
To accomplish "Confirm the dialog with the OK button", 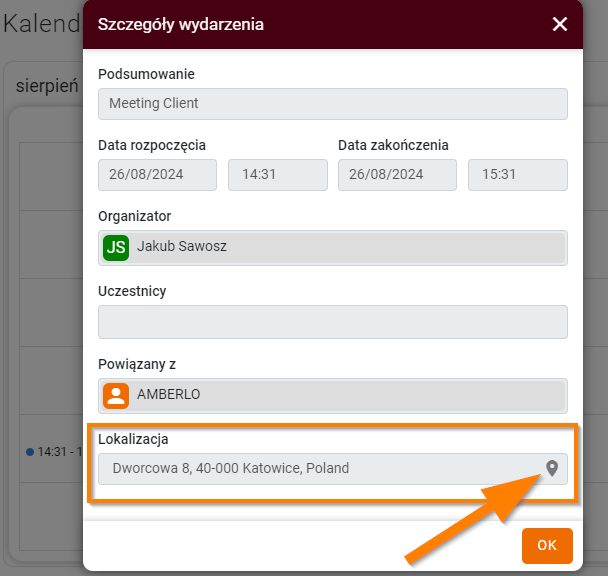I will 547,545.
